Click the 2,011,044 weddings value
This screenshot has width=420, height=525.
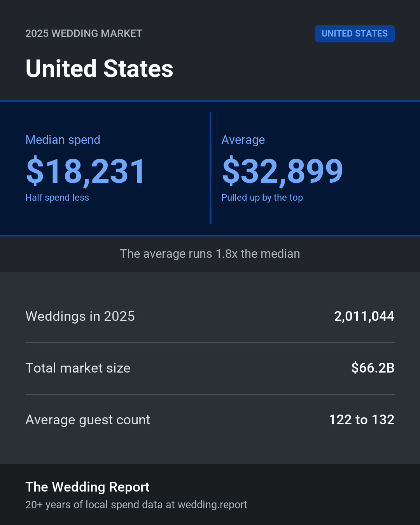click(x=364, y=316)
